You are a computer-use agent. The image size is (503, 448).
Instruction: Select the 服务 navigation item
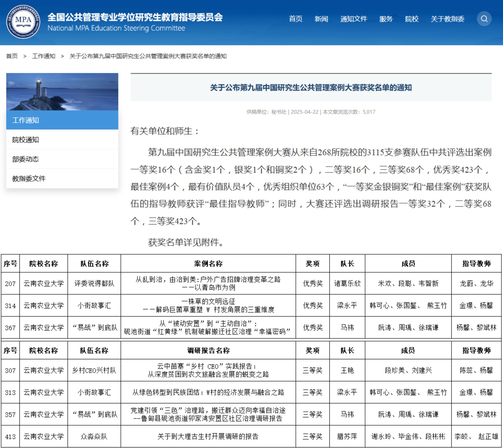(x=386, y=19)
